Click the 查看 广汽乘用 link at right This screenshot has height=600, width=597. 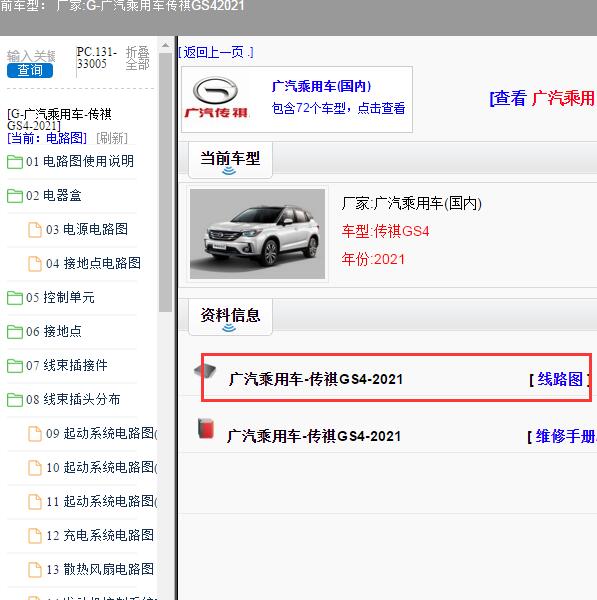point(543,98)
